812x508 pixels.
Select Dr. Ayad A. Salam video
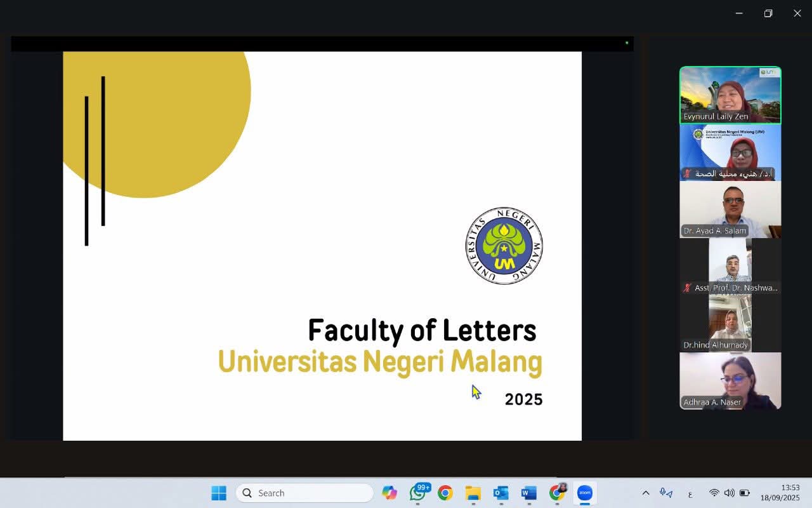(x=730, y=210)
